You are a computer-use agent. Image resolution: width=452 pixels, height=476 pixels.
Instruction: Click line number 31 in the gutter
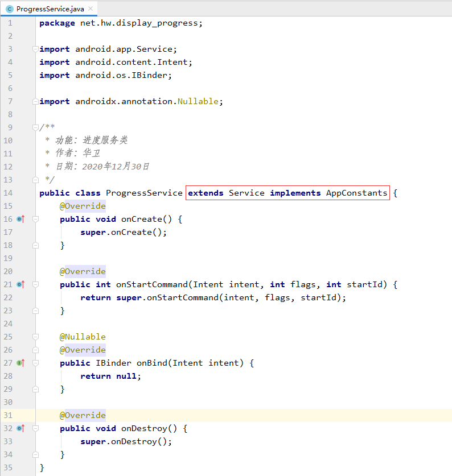[x=8, y=415]
